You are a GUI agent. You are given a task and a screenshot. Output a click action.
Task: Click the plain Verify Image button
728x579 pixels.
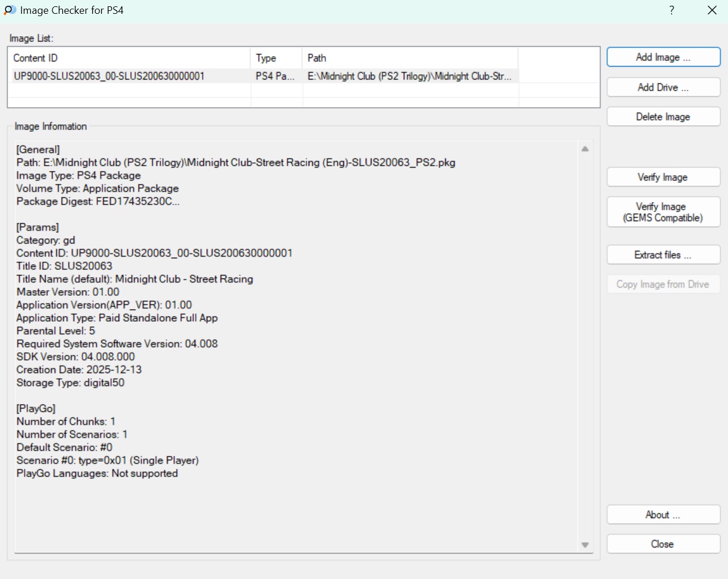click(x=663, y=177)
